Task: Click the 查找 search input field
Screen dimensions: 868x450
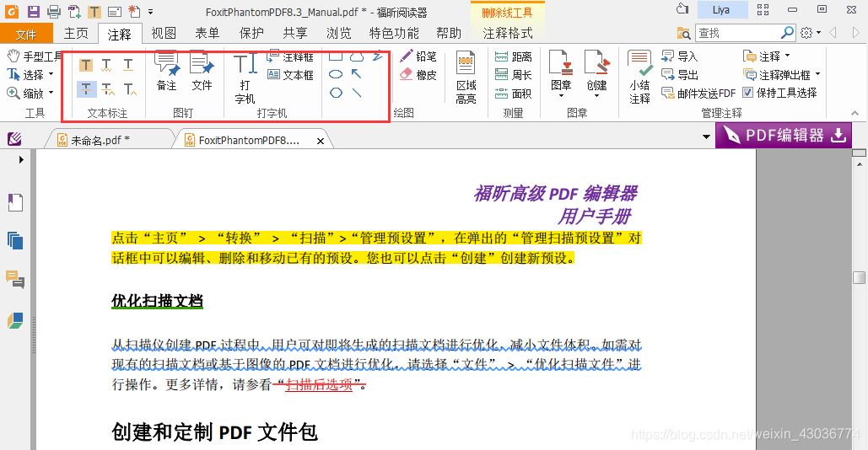Action: 736,33
